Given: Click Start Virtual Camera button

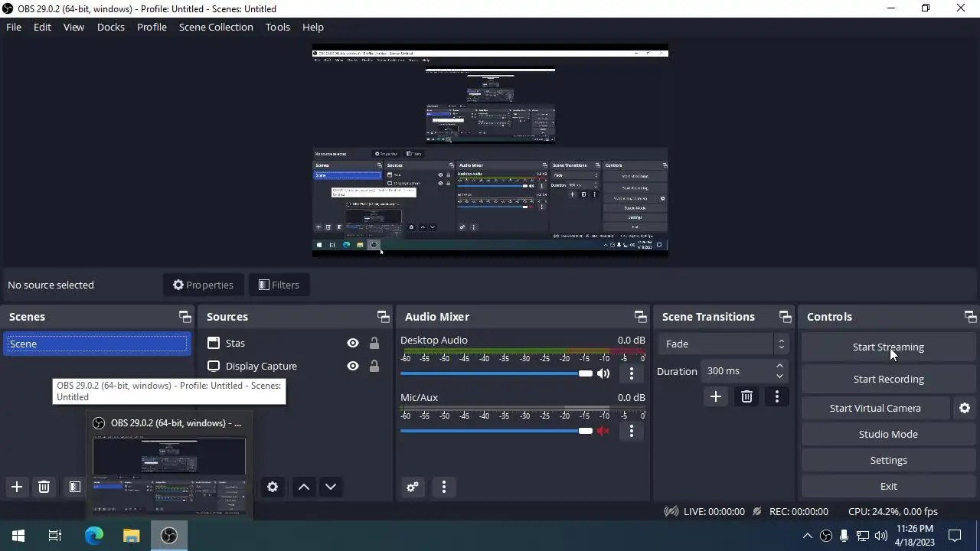Looking at the screenshot, I should click(x=875, y=408).
